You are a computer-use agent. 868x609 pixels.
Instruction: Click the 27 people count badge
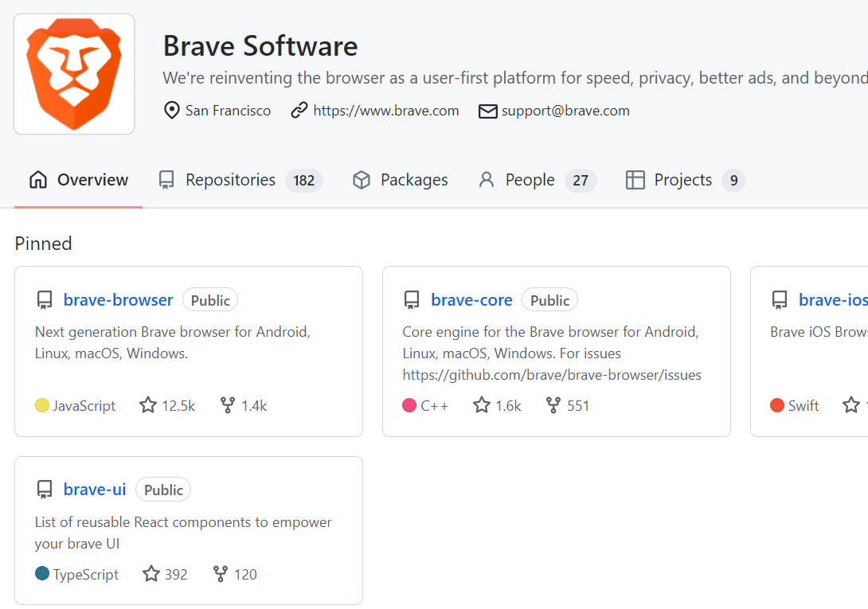581,181
